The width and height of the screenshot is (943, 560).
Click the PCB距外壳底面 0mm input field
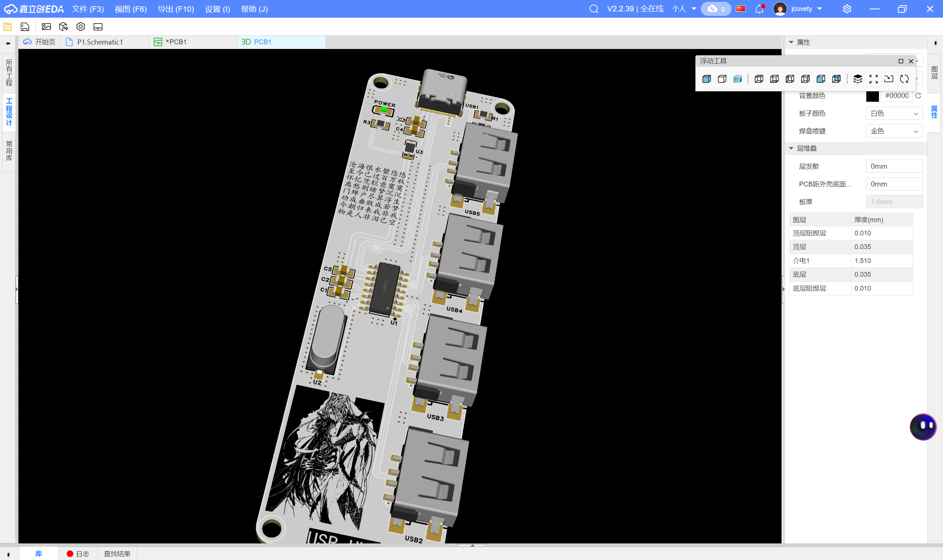point(894,184)
